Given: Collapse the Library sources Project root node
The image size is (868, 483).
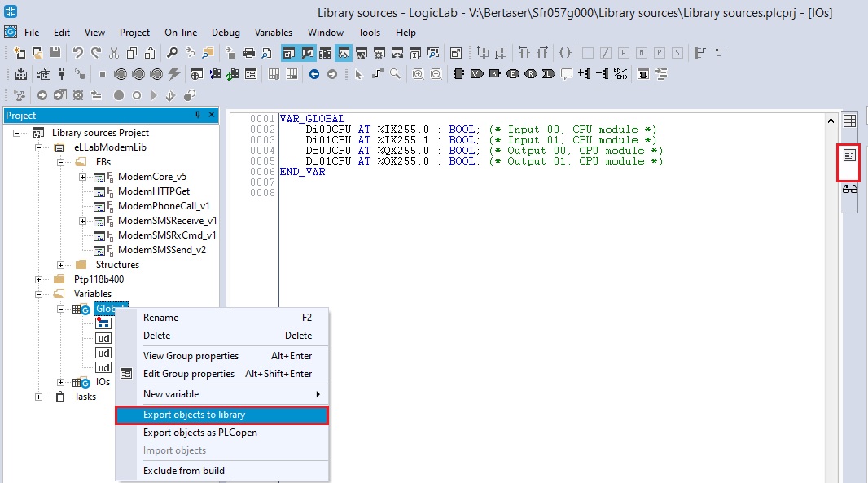Looking at the screenshot, I should tap(16, 133).
